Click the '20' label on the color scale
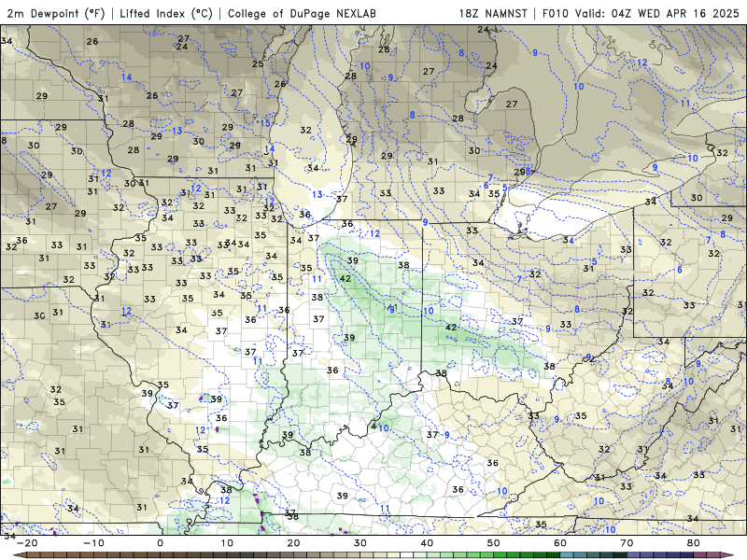Viewport: 747px width, 560px height. point(293,543)
